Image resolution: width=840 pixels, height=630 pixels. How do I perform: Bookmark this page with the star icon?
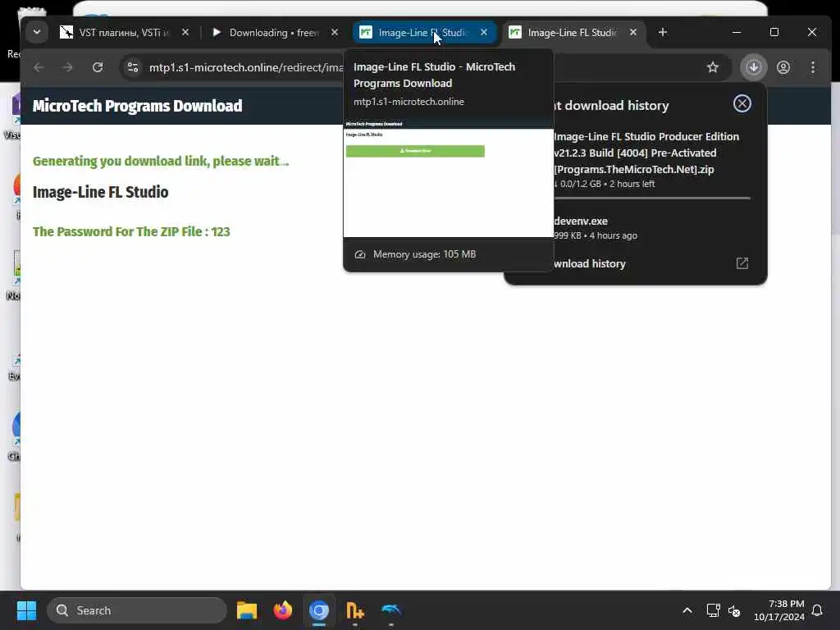[x=713, y=67]
